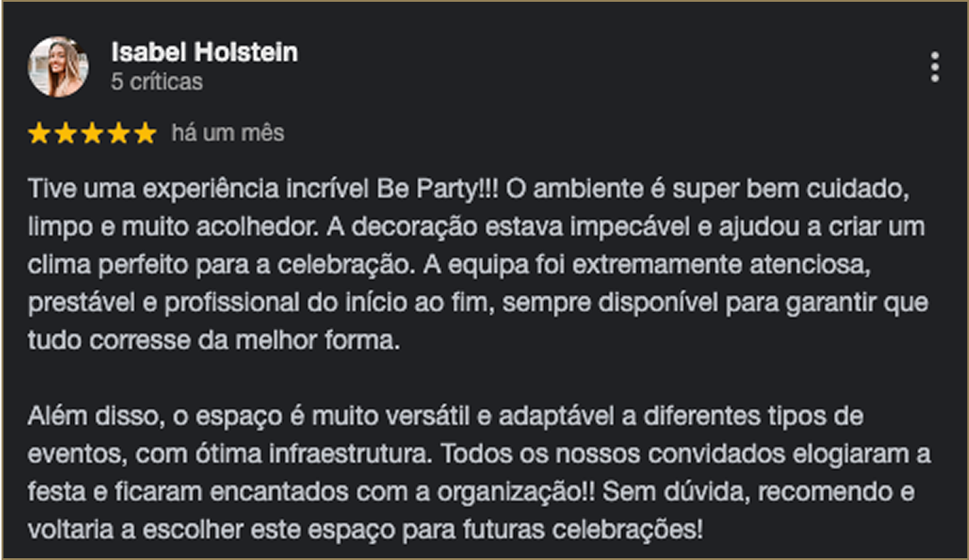Image resolution: width=969 pixels, height=560 pixels.
Task: Click Isabel Holstein's profile photo
Action: [58, 67]
